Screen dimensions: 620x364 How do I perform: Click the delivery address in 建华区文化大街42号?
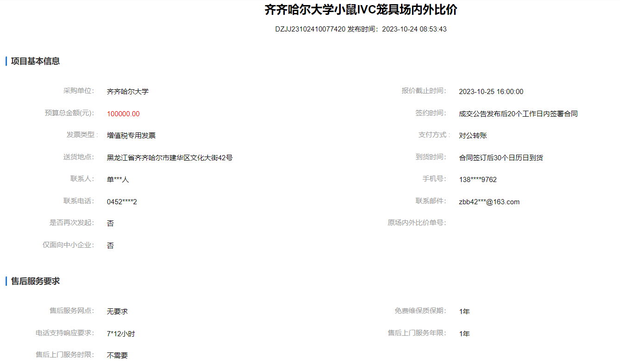(169, 158)
